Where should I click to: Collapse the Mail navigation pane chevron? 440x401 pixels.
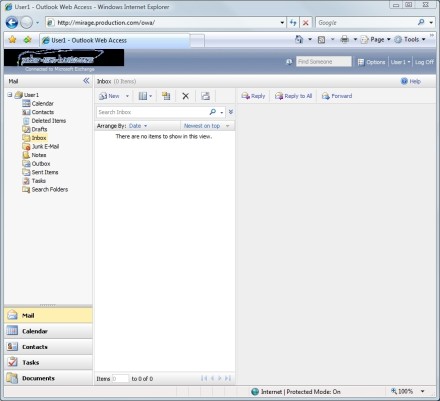[x=86, y=81]
